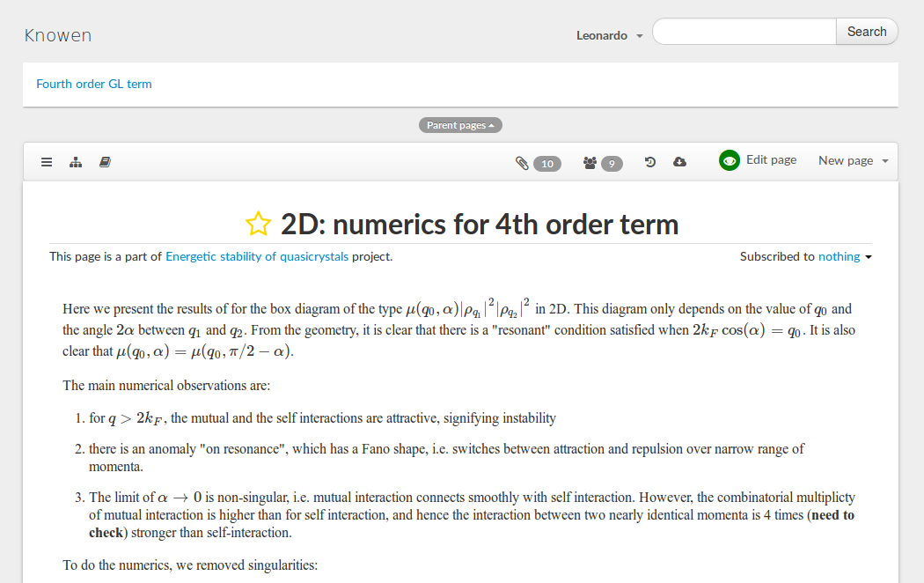Show contributors via the people icon
The width and height of the screenshot is (924, 583).
(x=590, y=163)
